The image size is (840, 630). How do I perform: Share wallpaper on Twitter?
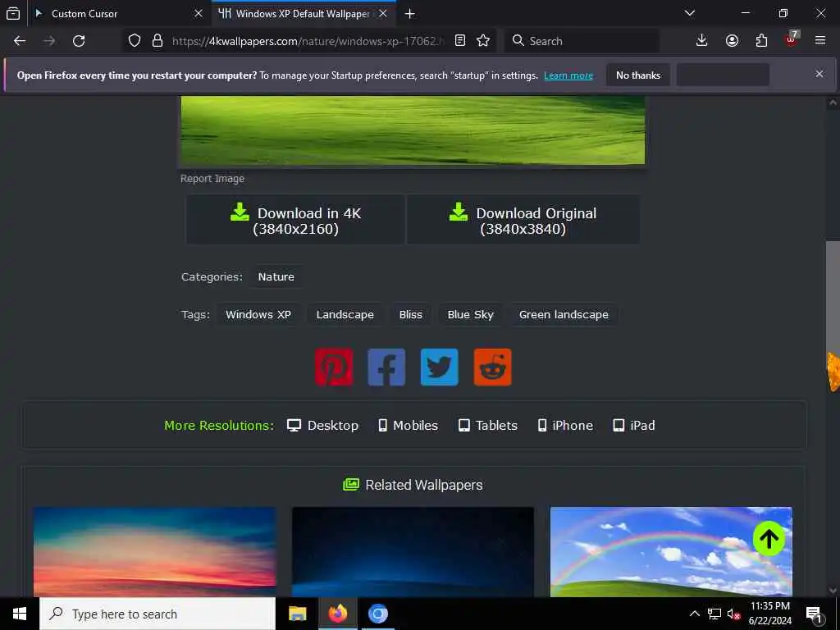(x=440, y=367)
